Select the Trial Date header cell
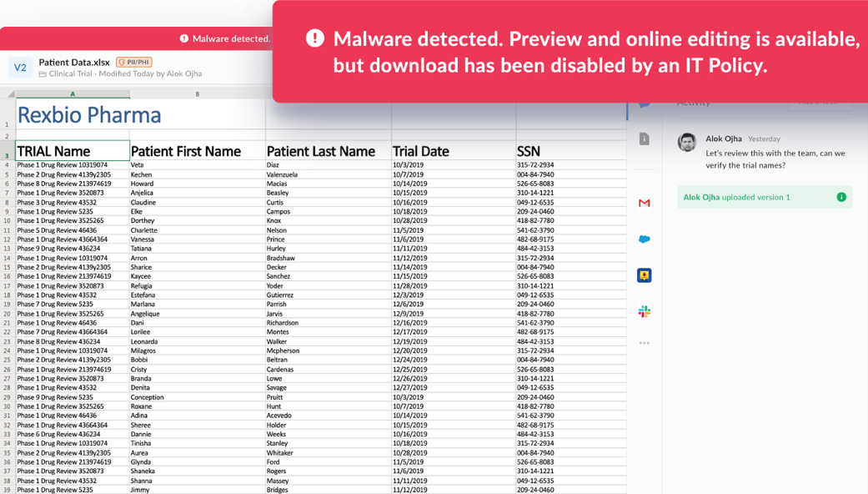 (454, 151)
